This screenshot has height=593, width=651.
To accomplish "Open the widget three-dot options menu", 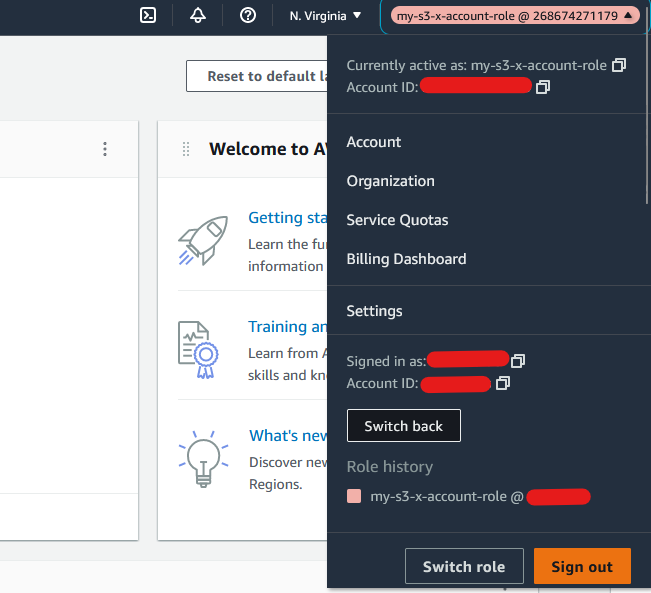I will point(105,149).
